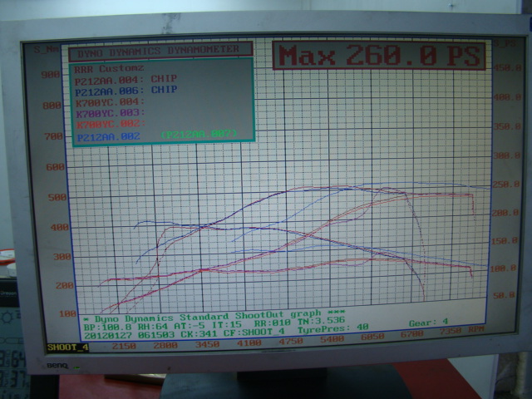This screenshot has height=399, width=532.
Task: Click the CK:341 checksum value
Action: tap(199, 334)
